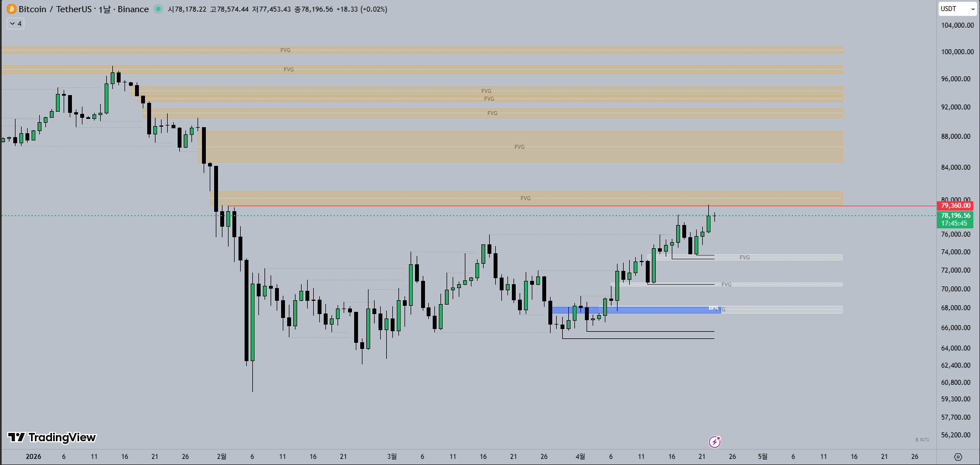
Task: Open chart settings gear icon
Action: 958,457
